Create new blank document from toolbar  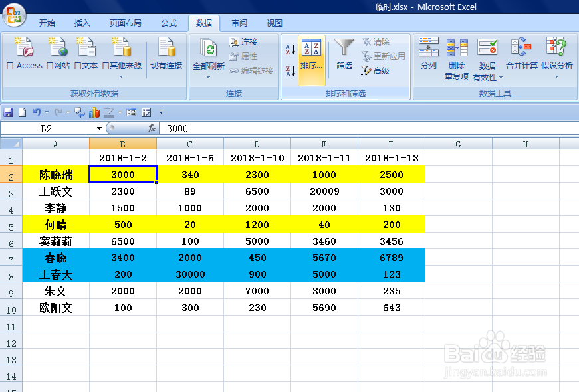click(x=23, y=112)
